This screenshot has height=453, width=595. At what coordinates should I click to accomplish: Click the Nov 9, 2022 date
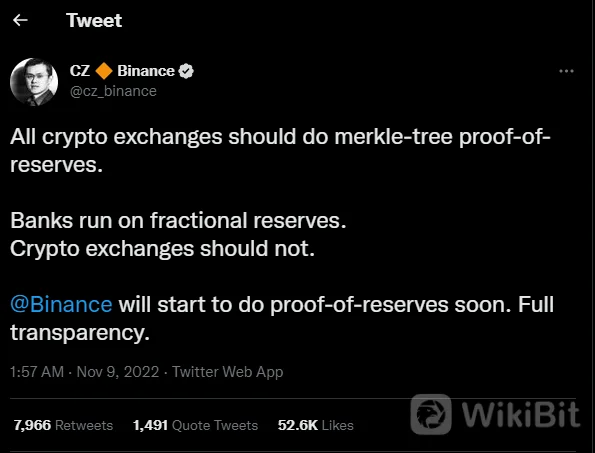click(118, 372)
